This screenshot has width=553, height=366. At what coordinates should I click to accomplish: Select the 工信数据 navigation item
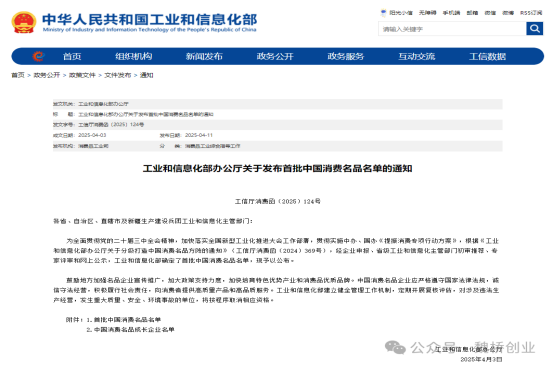click(x=487, y=56)
